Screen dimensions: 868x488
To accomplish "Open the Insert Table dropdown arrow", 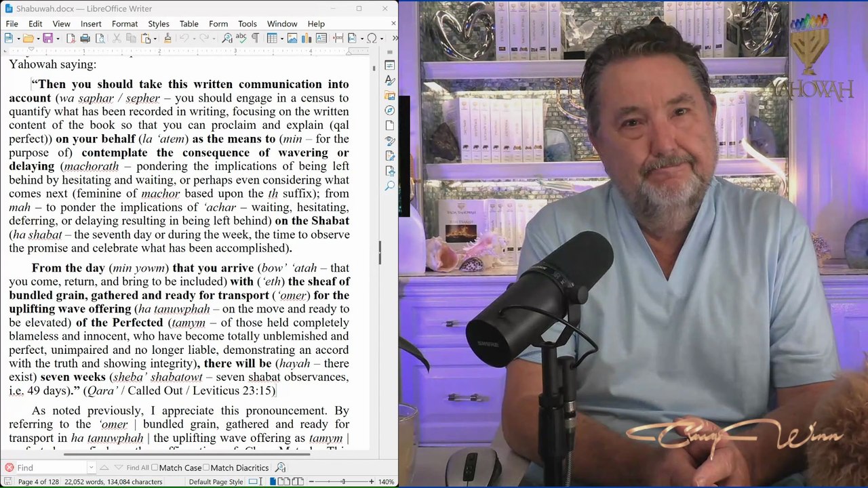I will tap(281, 39).
